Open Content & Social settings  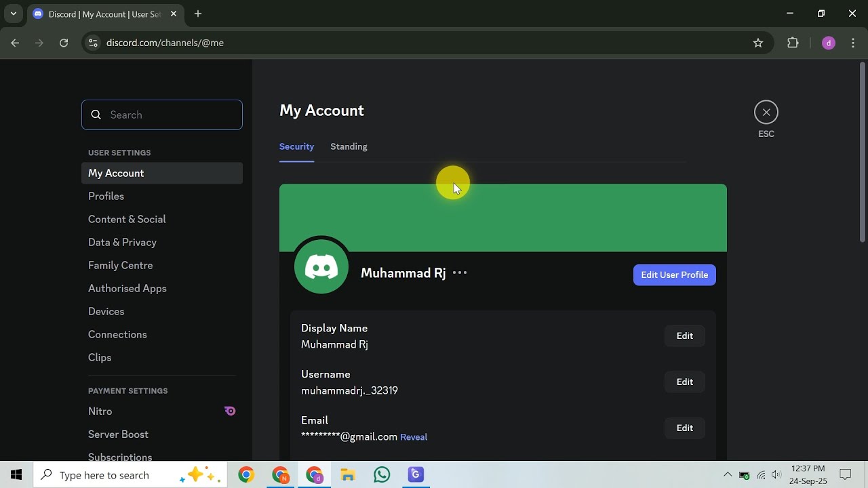(162, 219)
